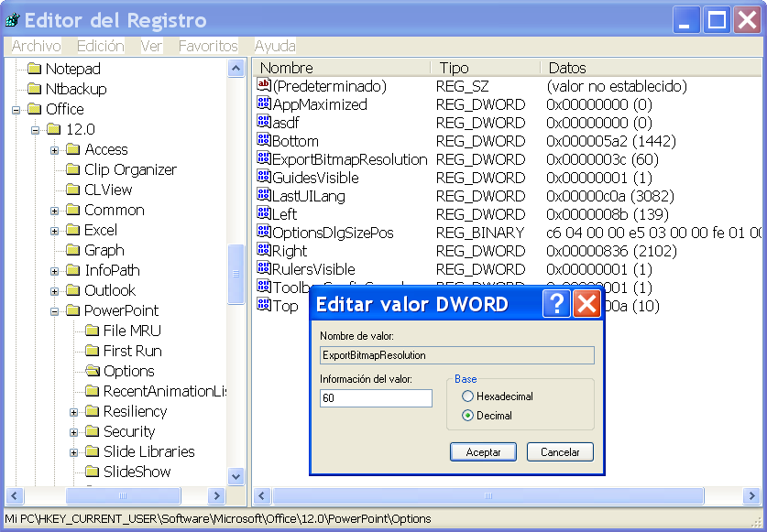Click the Left value icon
This screenshot has width=767, height=532.
[x=264, y=213]
